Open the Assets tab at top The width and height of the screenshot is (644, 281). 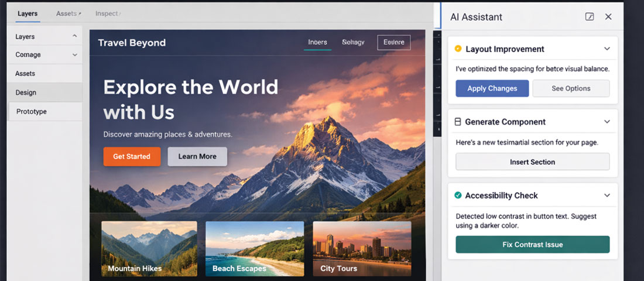tap(68, 13)
